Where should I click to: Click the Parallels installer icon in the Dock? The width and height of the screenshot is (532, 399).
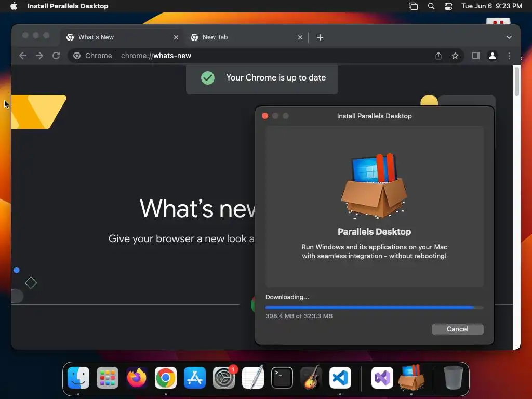coord(411,378)
